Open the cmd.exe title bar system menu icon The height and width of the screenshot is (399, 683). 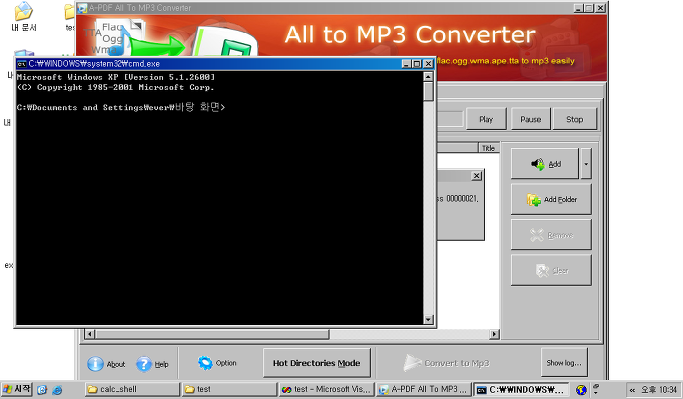(x=22, y=64)
